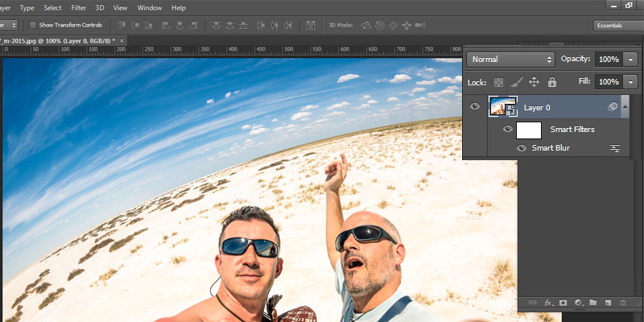Click the Distribute top edges icon
The image size is (644, 322).
click(217, 25)
